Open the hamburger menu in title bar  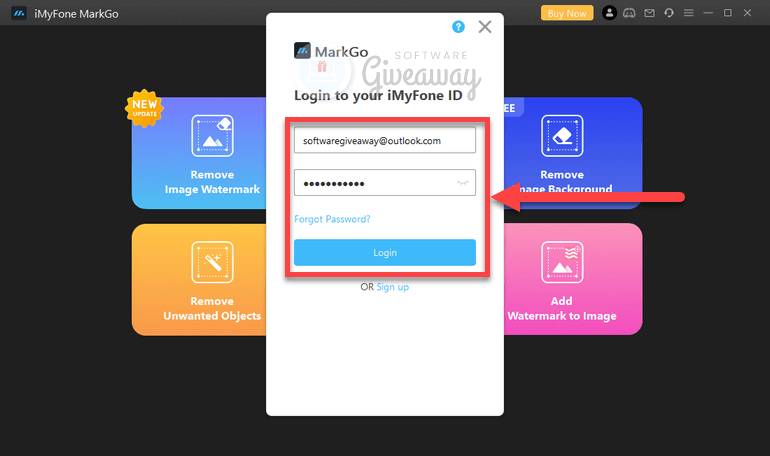[687, 13]
